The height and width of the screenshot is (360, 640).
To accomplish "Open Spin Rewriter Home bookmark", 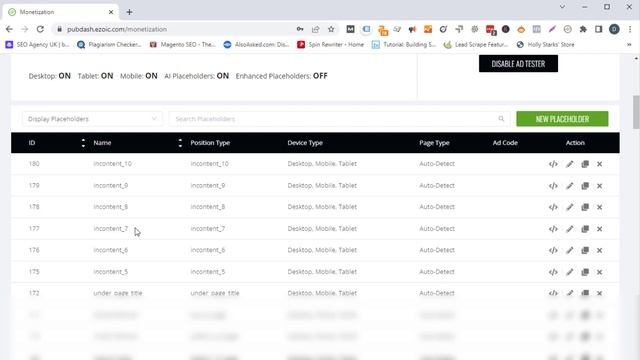I will pyautogui.click(x=331, y=44).
